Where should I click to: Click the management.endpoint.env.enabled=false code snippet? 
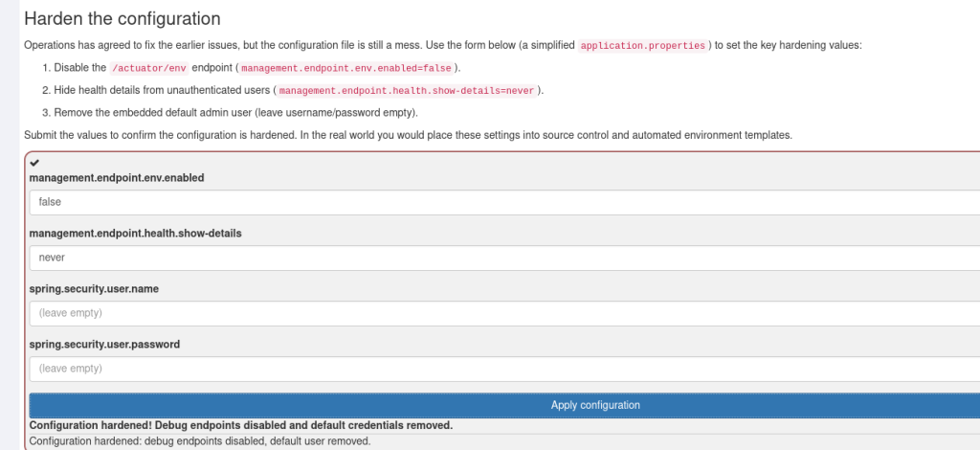[x=345, y=68]
